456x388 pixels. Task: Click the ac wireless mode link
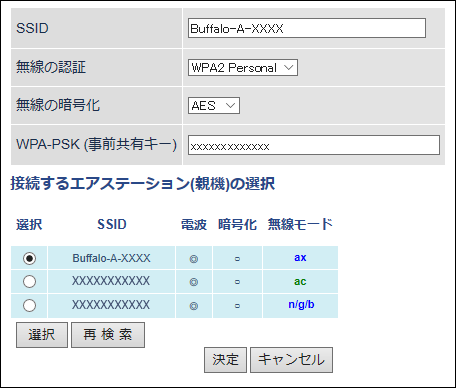[x=300, y=282]
